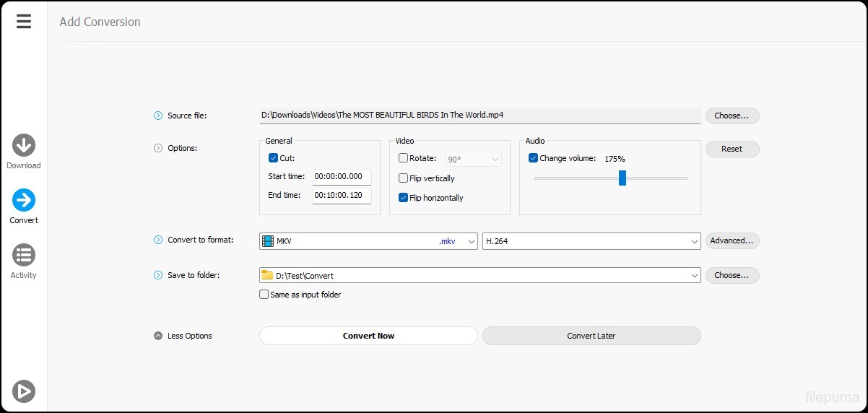Open the MKV format dropdown

pos(368,241)
